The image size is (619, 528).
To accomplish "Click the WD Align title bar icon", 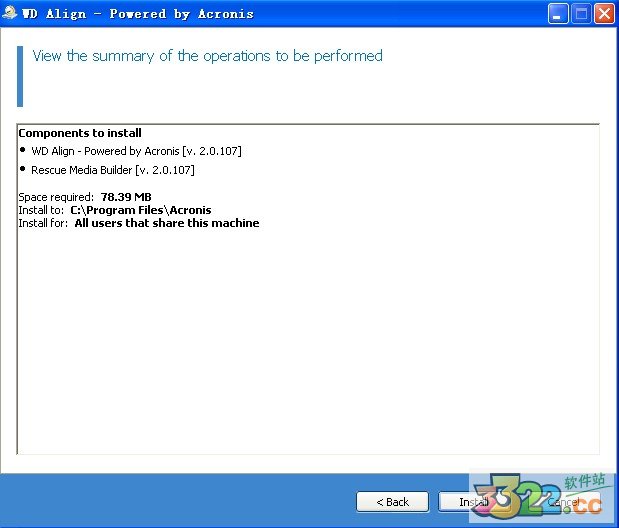I will click(x=10, y=14).
